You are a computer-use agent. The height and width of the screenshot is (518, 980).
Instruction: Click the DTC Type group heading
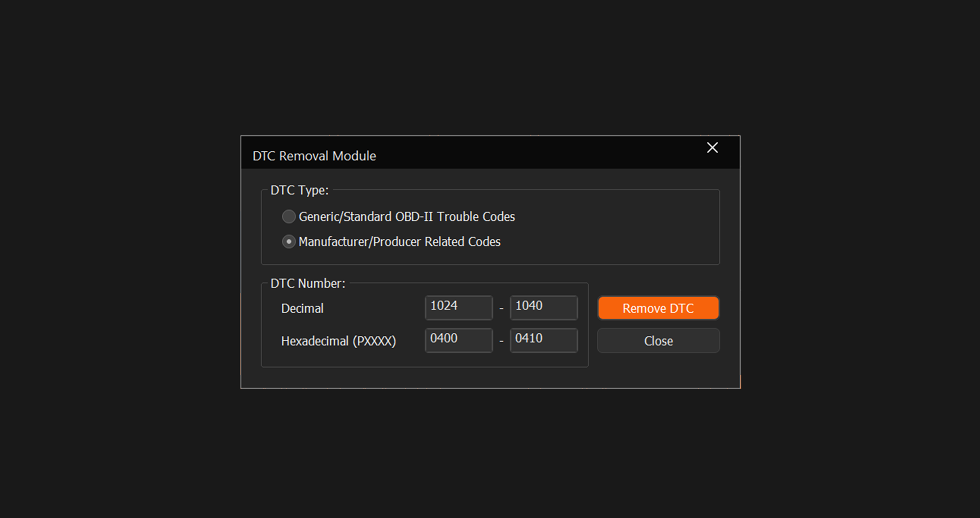click(299, 190)
